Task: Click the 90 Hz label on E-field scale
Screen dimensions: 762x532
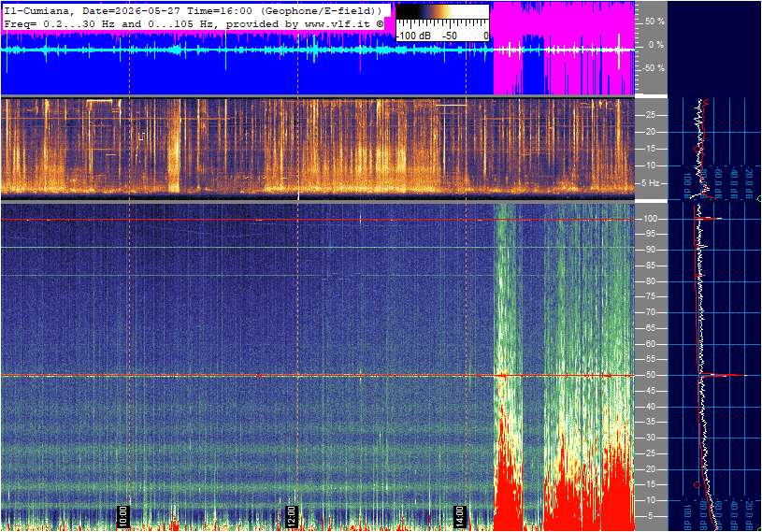Action: point(650,250)
